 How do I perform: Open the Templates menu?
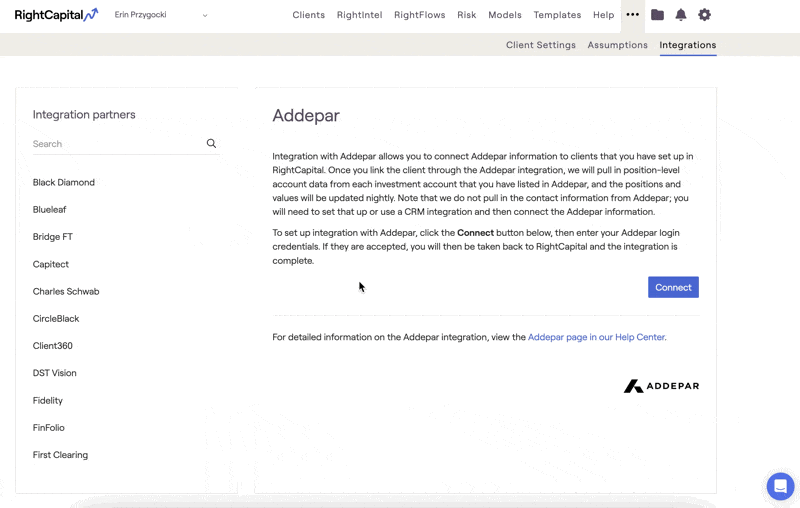point(557,15)
